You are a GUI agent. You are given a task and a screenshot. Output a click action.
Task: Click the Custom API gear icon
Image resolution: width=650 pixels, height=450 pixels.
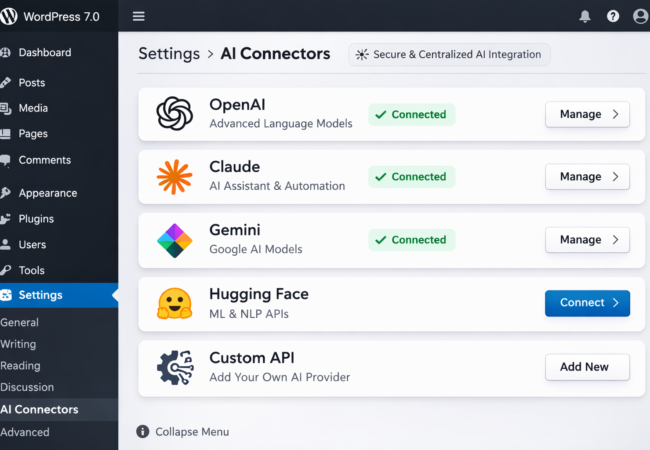[x=174, y=367]
